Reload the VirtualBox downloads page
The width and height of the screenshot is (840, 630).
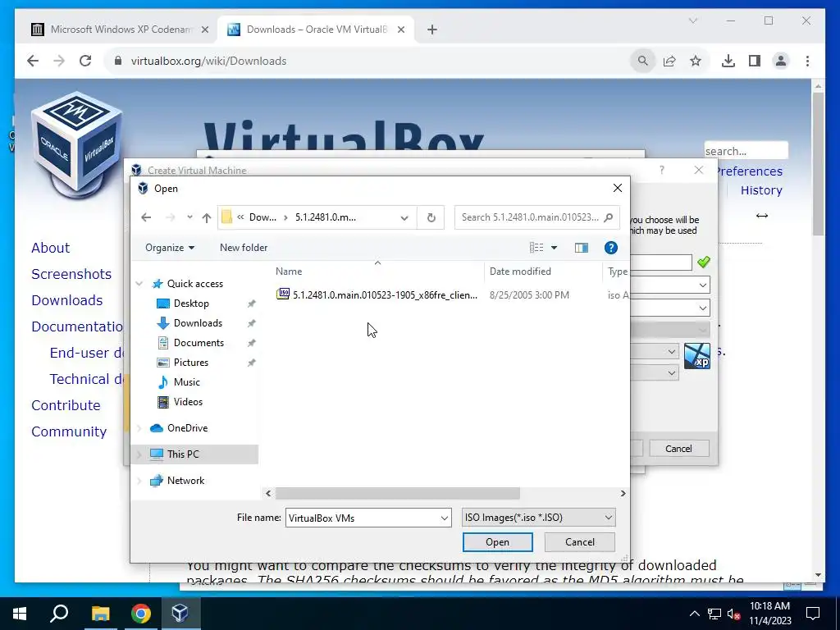pos(85,61)
